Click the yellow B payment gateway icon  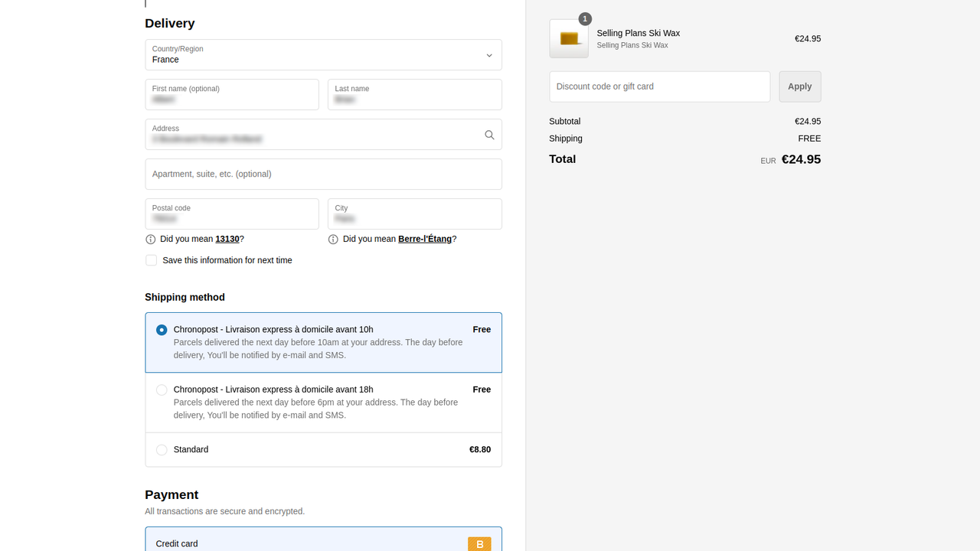479,543
